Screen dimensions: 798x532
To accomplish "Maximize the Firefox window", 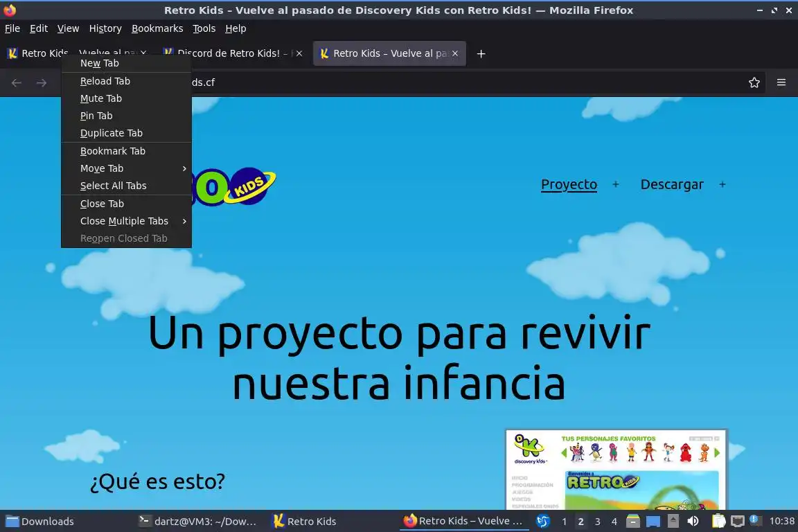I will coord(774,10).
